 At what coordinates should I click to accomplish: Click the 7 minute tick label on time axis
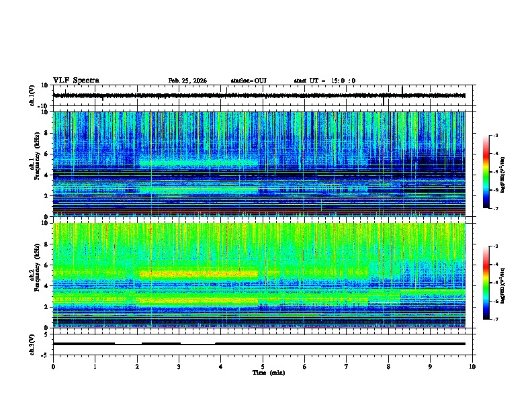(347, 367)
